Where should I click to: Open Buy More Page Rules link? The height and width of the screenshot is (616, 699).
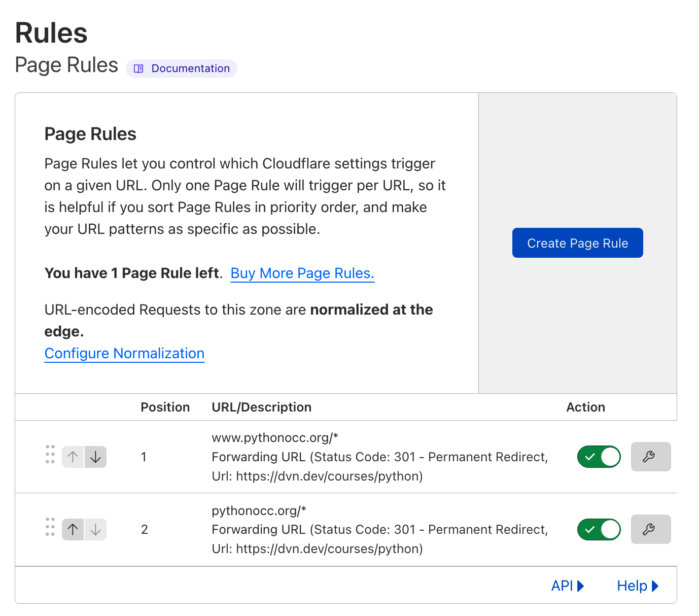302,273
